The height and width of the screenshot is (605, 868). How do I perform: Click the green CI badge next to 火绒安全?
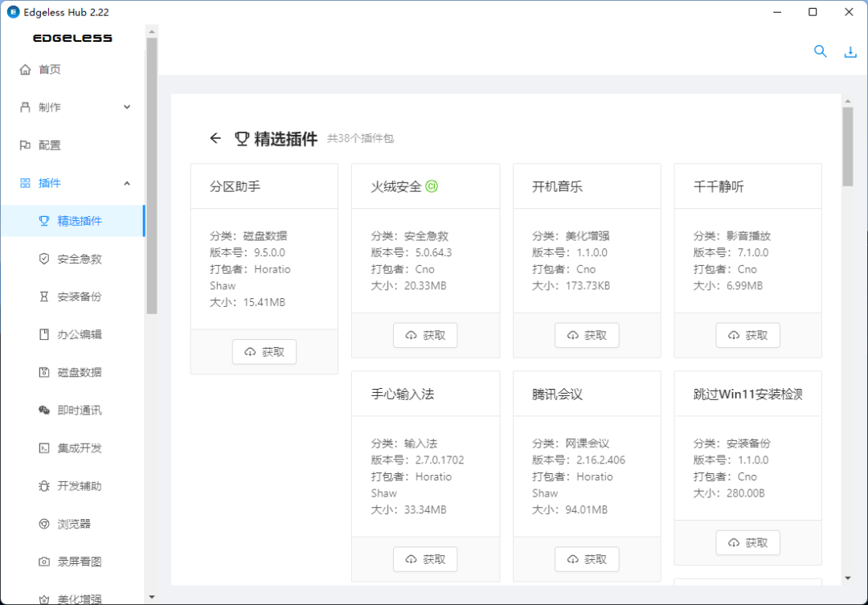tap(432, 186)
